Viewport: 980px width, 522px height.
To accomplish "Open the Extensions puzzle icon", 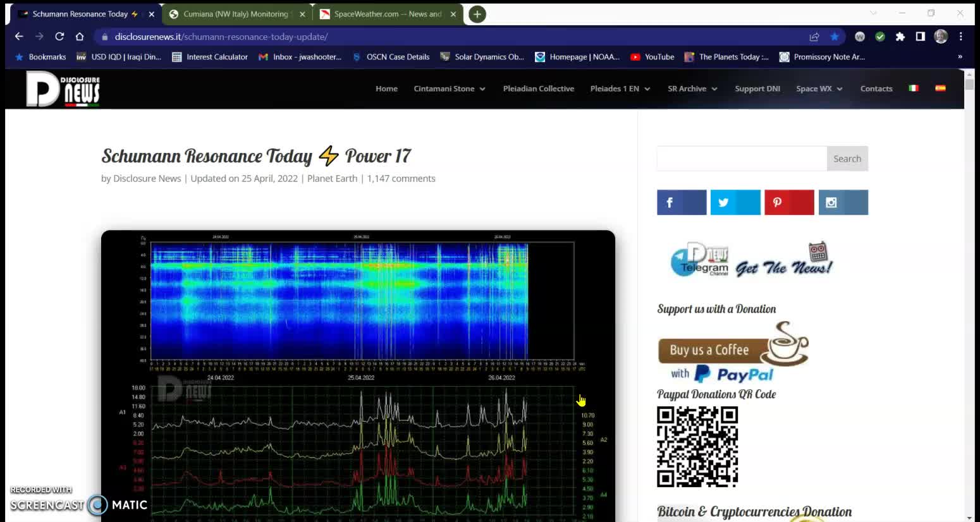I will (x=900, y=37).
